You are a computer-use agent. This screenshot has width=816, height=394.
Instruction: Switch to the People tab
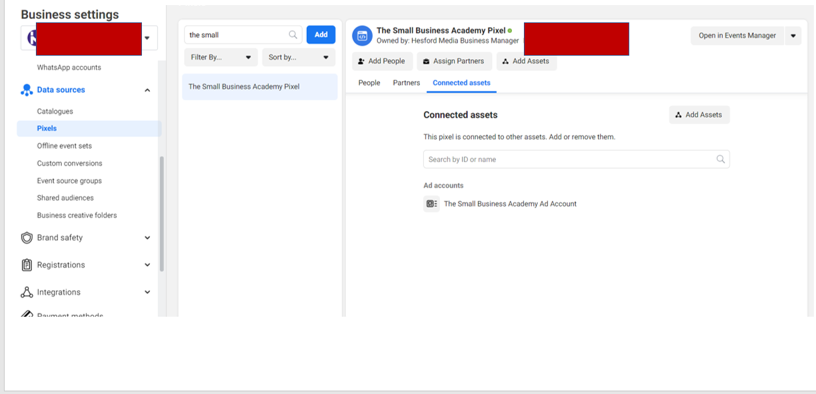coord(369,83)
